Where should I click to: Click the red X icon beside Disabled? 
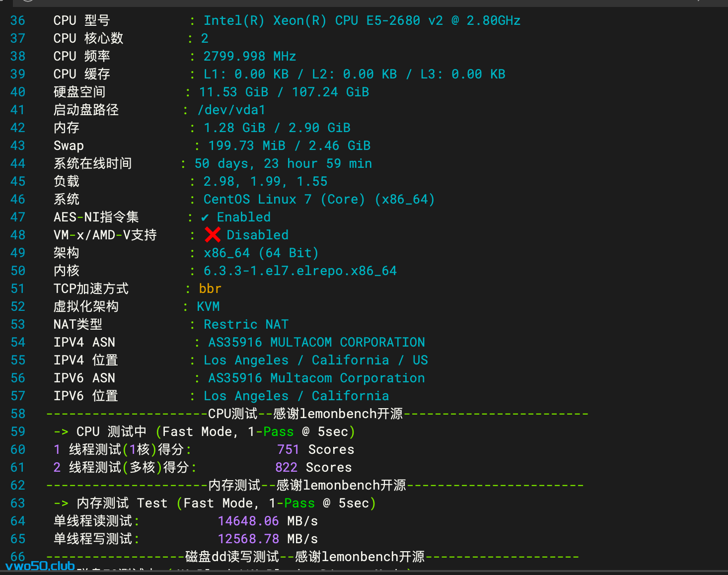[x=213, y=235]
